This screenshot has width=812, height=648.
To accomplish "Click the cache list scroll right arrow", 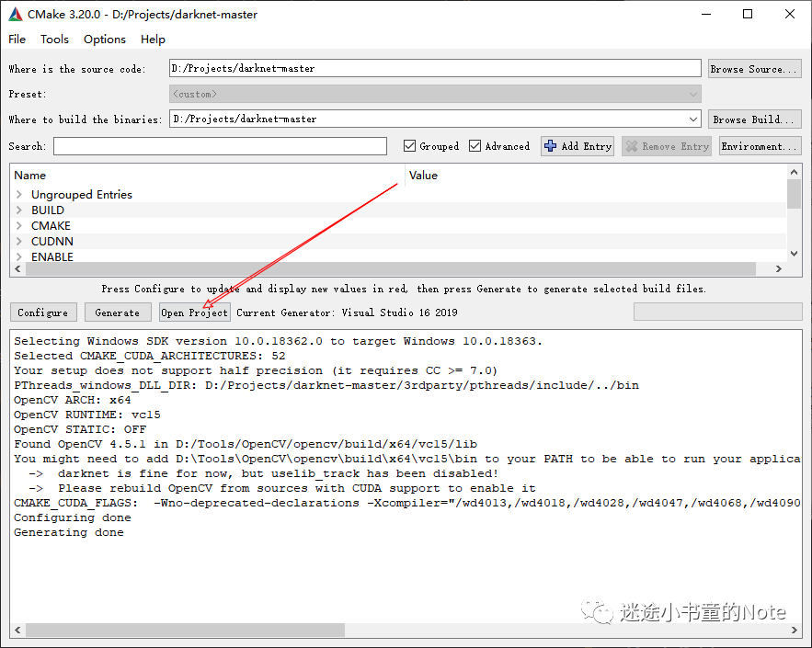I will 778,268.
